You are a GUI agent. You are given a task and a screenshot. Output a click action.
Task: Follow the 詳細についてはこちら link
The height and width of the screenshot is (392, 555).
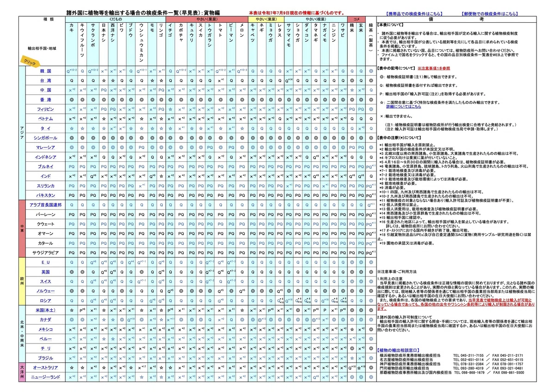tap(404, 107)
